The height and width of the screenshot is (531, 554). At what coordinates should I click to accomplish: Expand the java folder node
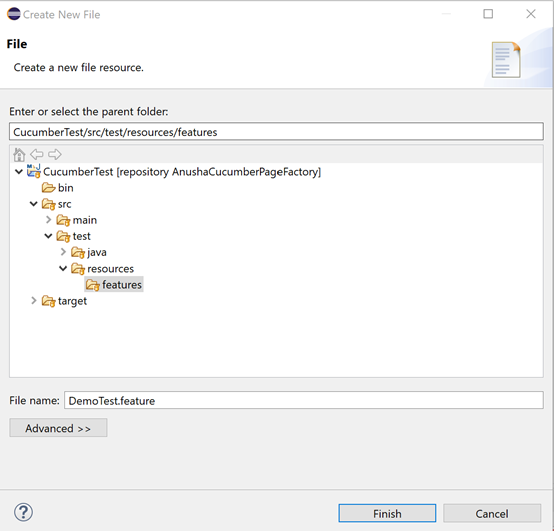click(63, 252)
